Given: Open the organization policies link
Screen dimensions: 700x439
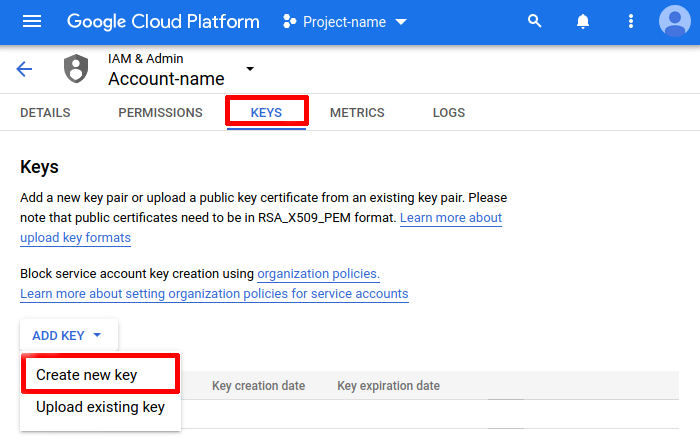Looking at the screenshot, I should 318,274.
